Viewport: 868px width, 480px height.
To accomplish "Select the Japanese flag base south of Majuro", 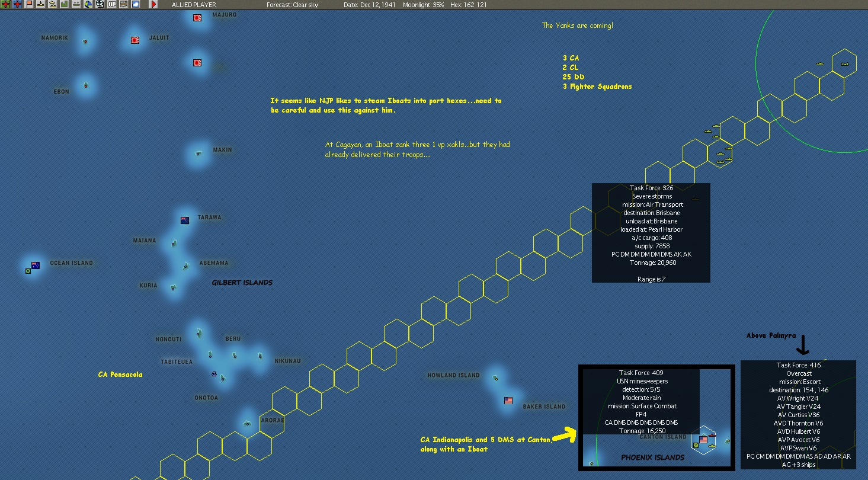I will (x=197, y=62).
